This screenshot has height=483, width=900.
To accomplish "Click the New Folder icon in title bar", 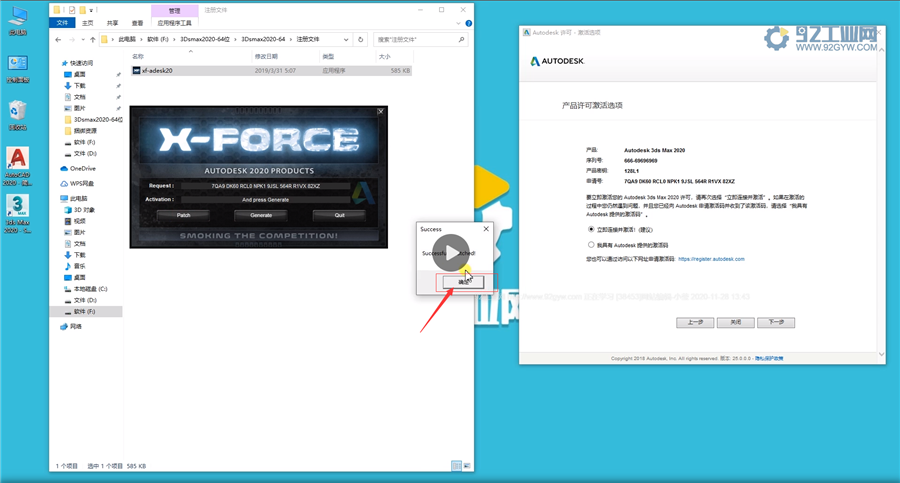I will pyautogui.click(x=82, y=10).
